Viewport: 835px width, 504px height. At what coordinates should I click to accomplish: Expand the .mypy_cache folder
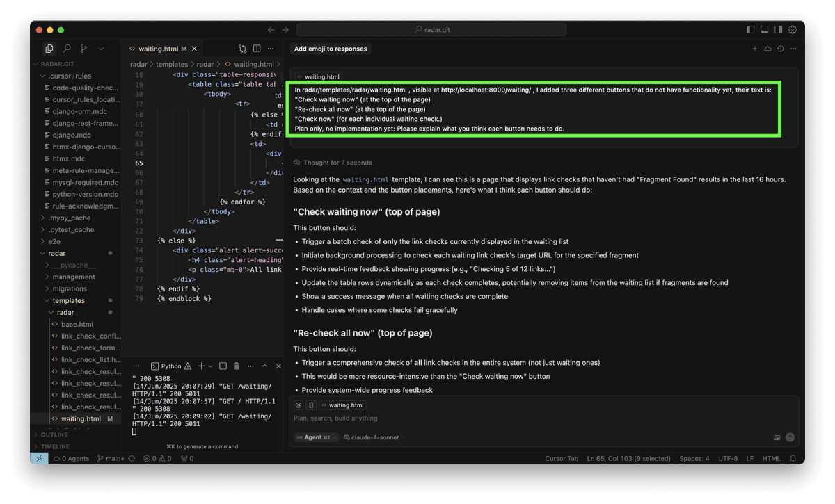coord(66,218)
